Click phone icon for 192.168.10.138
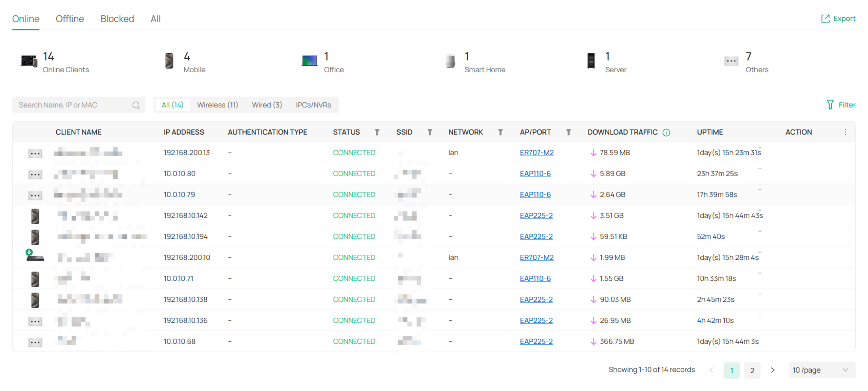868x391 pixels. (x=35, y=300)
